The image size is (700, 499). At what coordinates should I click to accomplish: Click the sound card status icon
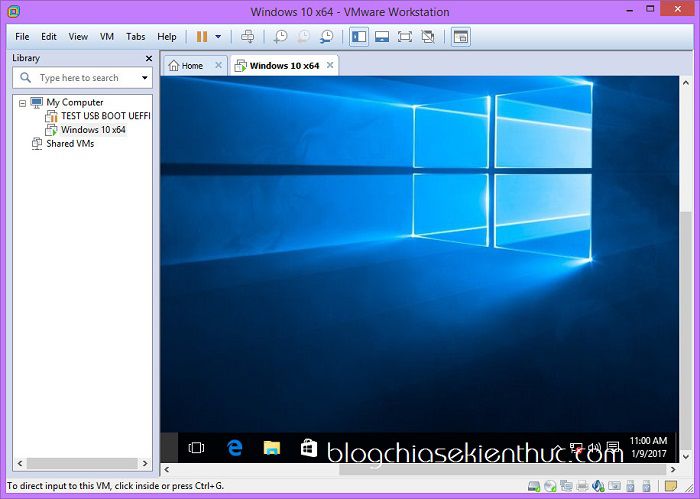[x=598, y=486]
